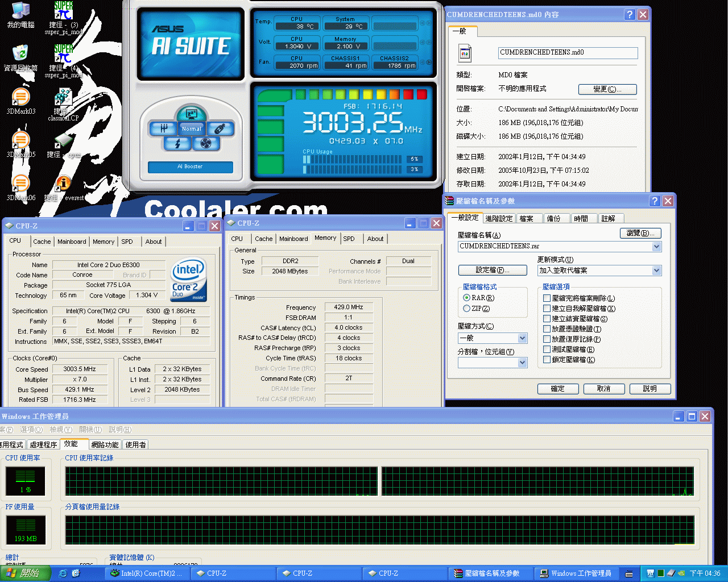Open the Users tab in Task Manager

pyautogui.click(x=135, y=444)
